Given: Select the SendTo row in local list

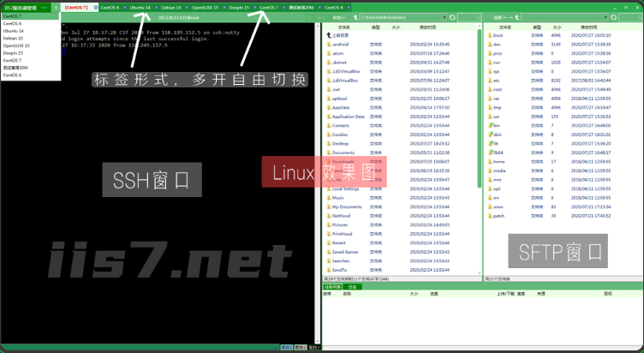Looking at the screenshot, I should point(401,270).
